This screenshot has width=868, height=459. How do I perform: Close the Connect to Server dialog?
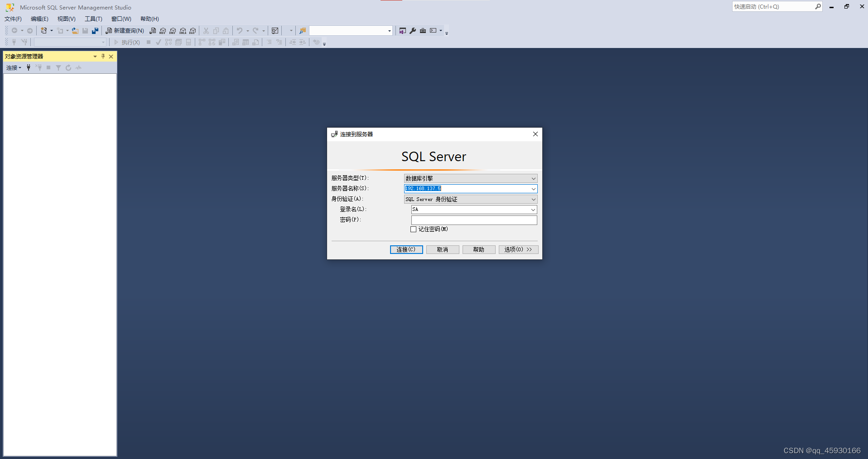(x=535, y=134)
